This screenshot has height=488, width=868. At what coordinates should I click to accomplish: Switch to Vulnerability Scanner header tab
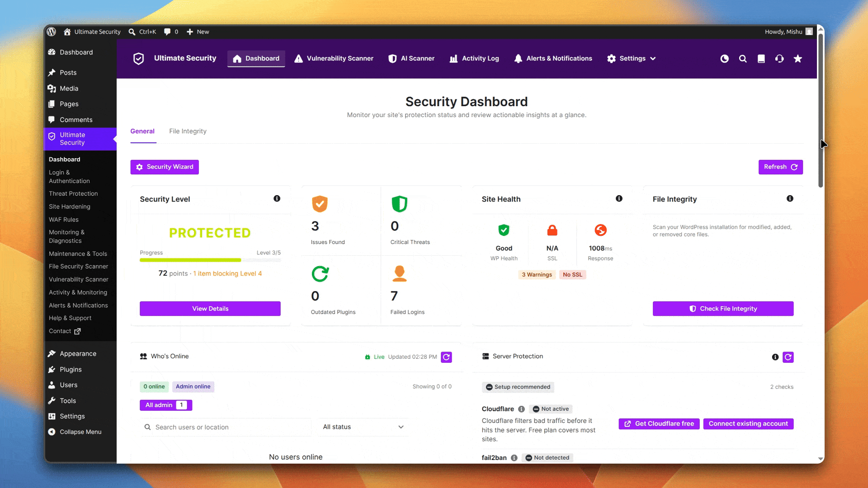point(334,59)
